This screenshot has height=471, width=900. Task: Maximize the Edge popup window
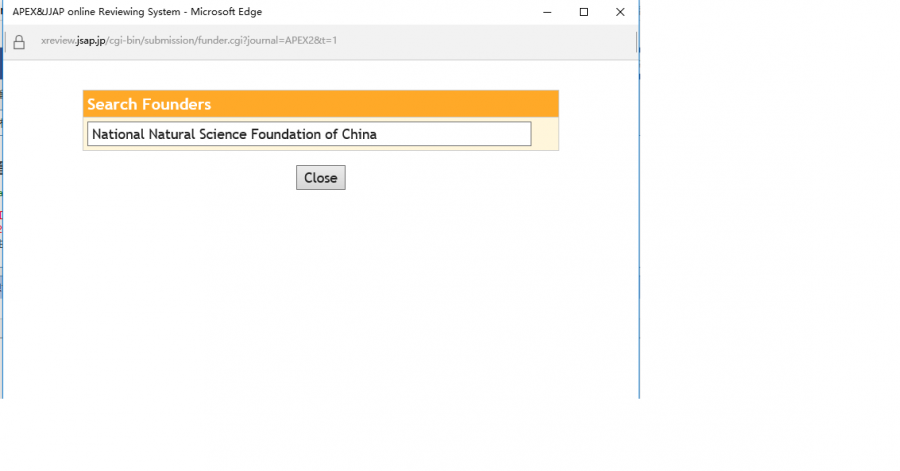(584, 12)
